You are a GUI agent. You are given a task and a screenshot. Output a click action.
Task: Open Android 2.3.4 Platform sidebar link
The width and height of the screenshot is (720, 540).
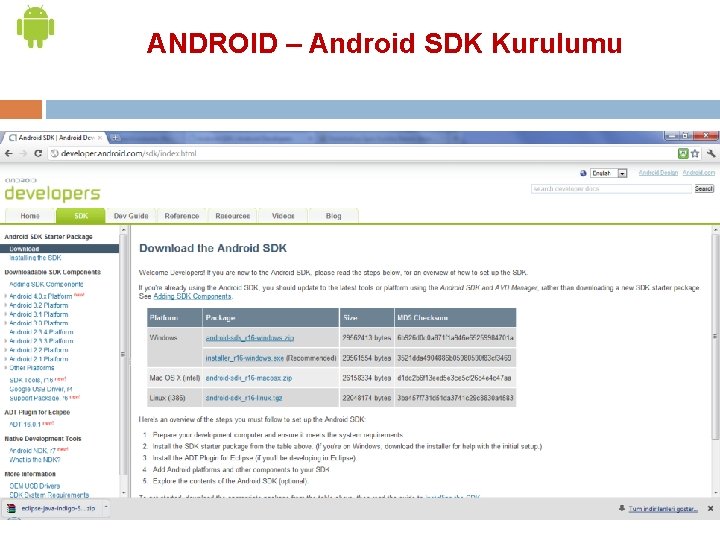click(x=41, y=332)
